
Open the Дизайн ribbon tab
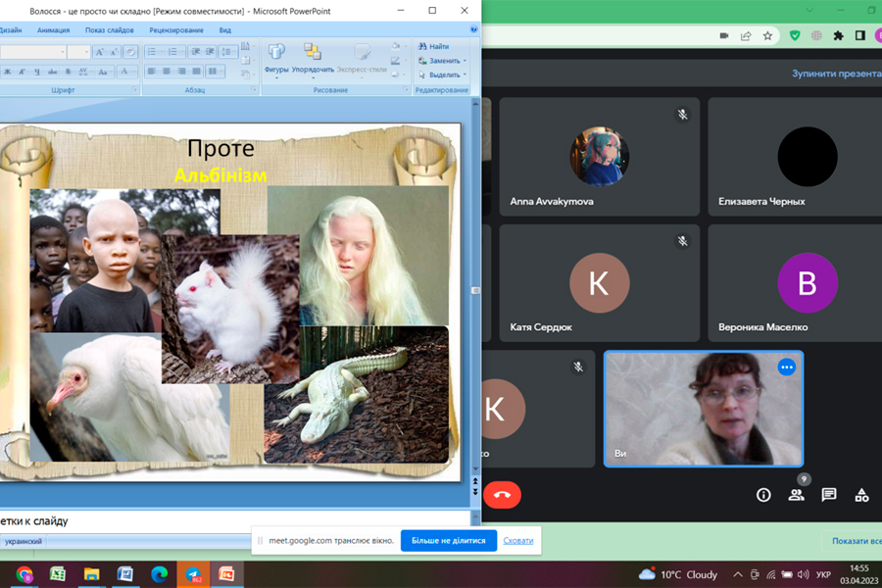(x=11, y=30)
